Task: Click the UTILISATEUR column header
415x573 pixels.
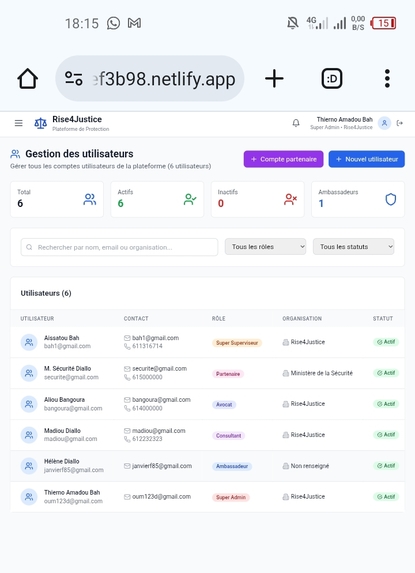Action: 37,319
